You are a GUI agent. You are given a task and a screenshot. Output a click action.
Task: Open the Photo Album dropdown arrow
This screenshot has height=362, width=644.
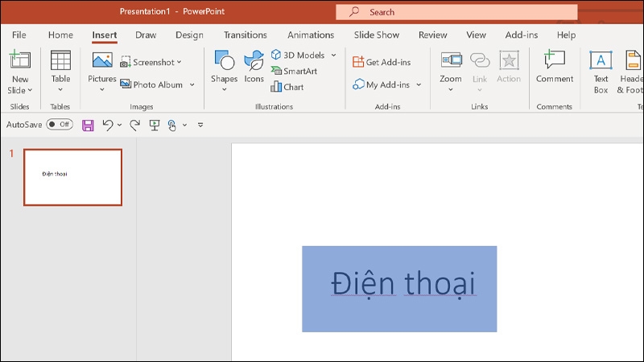point(192,84)
